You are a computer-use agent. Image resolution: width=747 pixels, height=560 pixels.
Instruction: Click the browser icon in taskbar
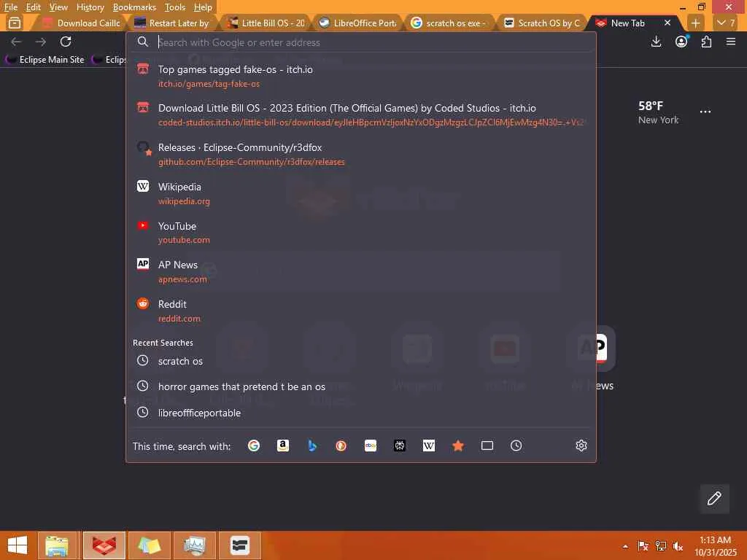click(104, 545)
